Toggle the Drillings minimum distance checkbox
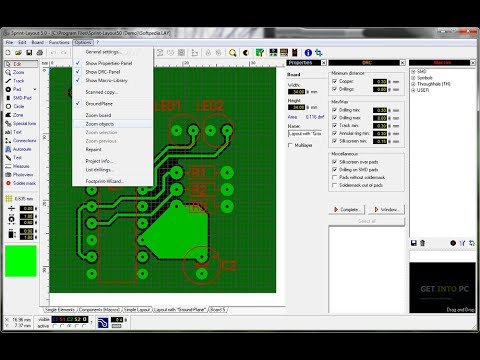The width and height of the screenshot is (480, 360). click(x=334, y=89)
